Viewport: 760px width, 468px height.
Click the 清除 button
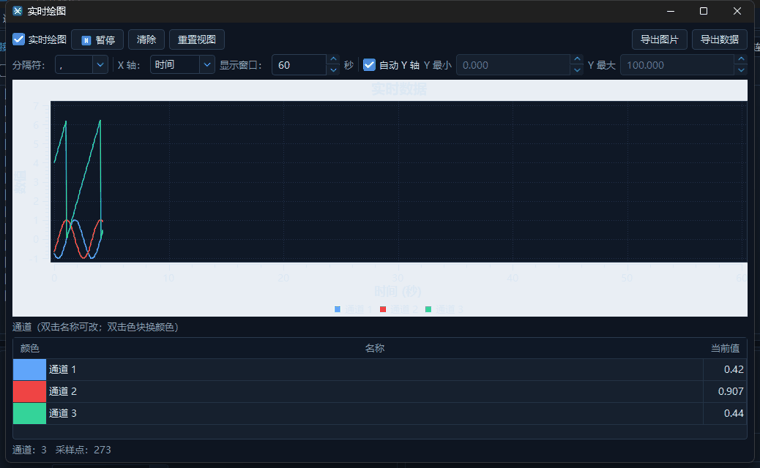tap(146, 40)
